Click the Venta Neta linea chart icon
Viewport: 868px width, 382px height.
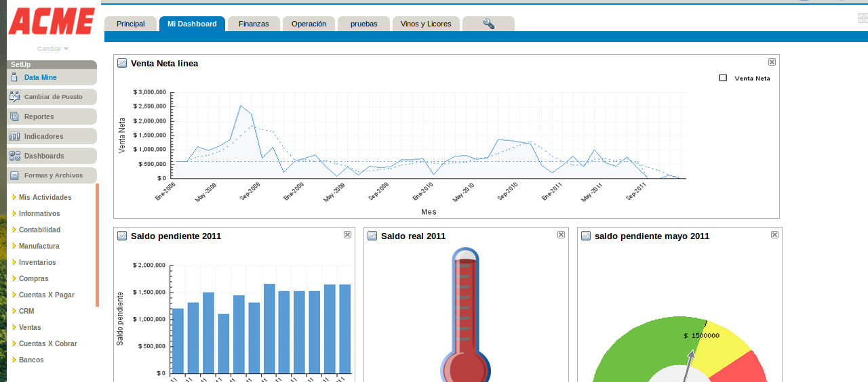122,63
